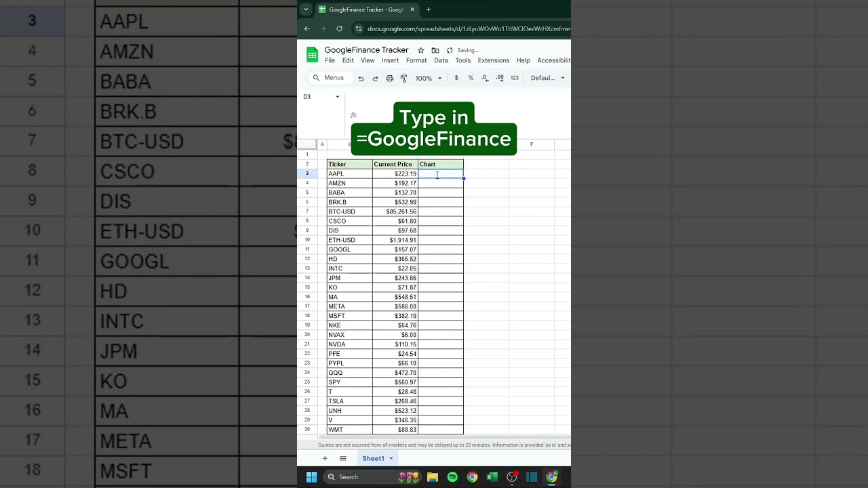Click the Google Sheets home logo
The image size is (868, 488).
312,56
